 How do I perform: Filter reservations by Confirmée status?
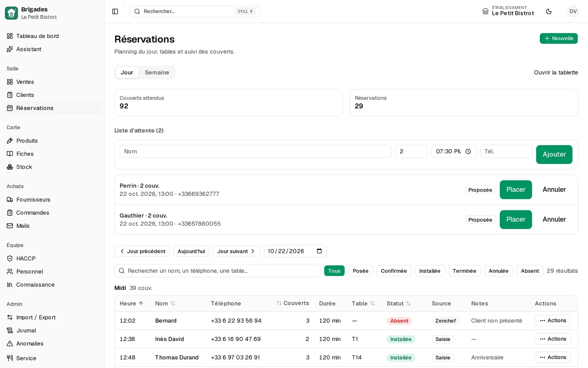point(394,271)
